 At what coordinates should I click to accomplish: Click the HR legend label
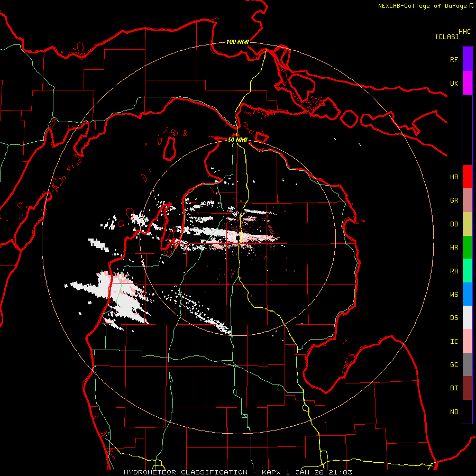454,248
